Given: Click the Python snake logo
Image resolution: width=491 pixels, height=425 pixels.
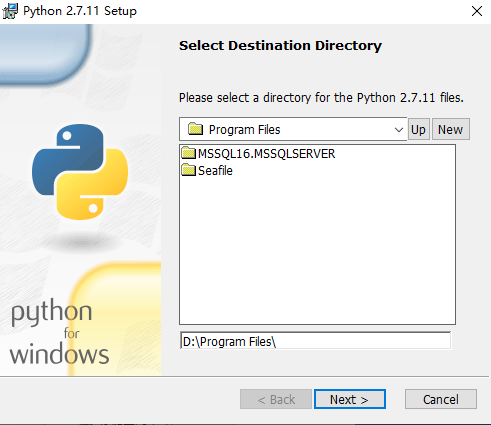Looking at the screenshot, I should (x=80, y=172).
